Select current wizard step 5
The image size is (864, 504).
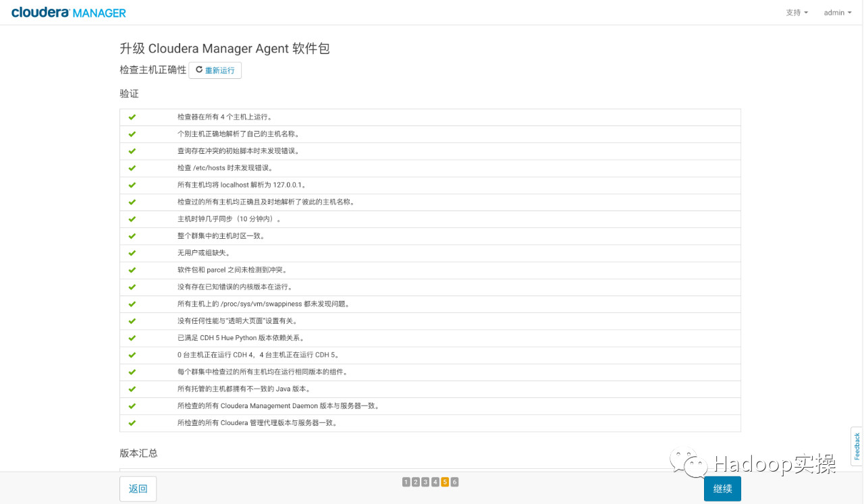point(445,482)
